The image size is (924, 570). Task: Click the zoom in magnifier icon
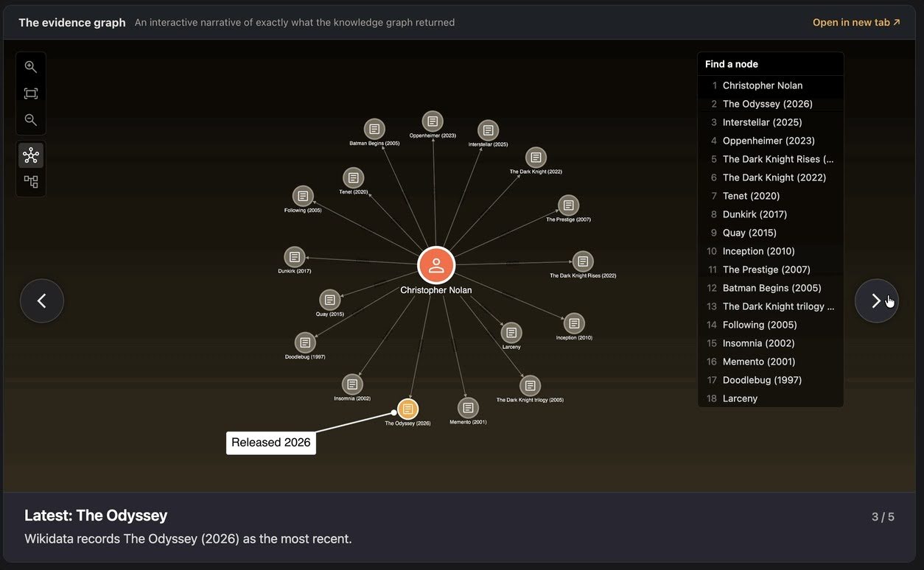[x=30, y=67]
